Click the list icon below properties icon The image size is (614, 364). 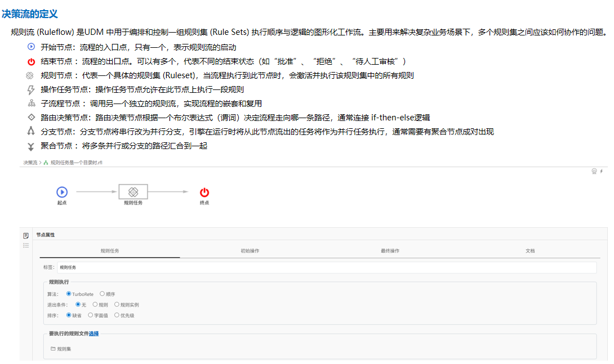(26, 245)
